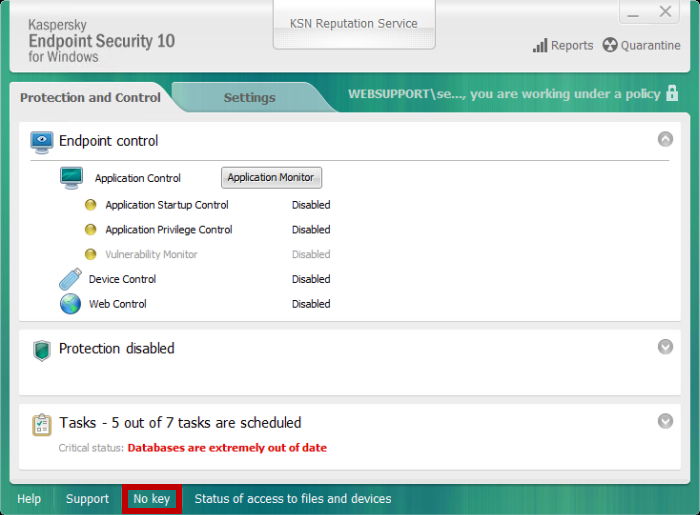Click Databases are extremely out of date
Viewport: 700px width, 515px height.
point(227,448)
